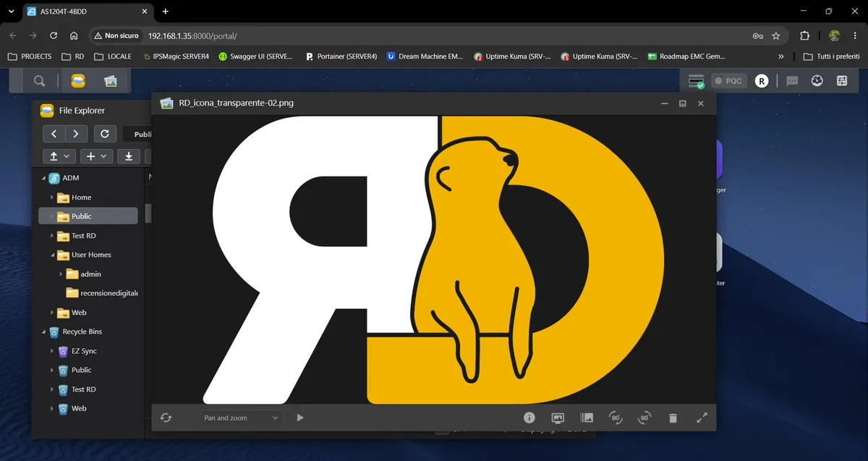This screenshot has height=461, width=868.
Task: Open the Pan and zoom dropdown
Action: tap(241, 418)
